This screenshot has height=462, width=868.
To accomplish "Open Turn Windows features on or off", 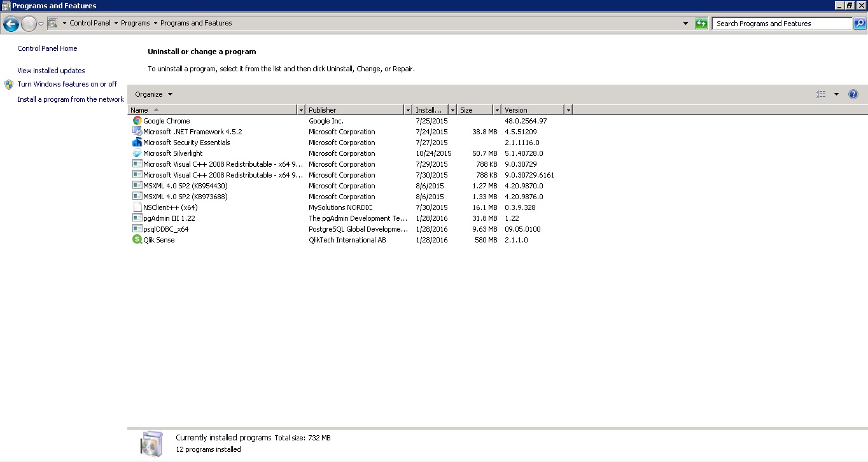I will pyautogui.click(x=67, y=84).
